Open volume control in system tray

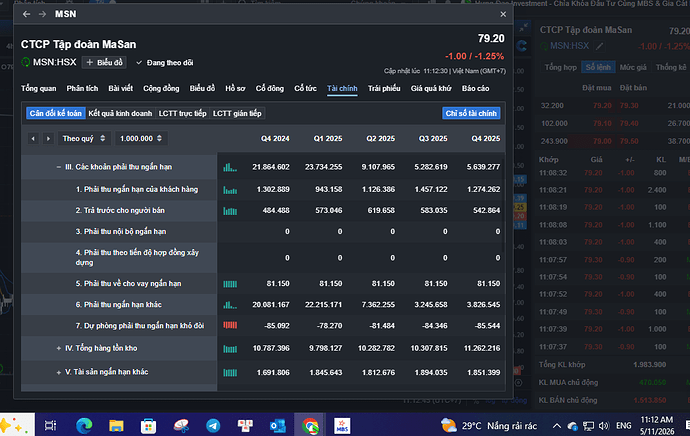604,425
